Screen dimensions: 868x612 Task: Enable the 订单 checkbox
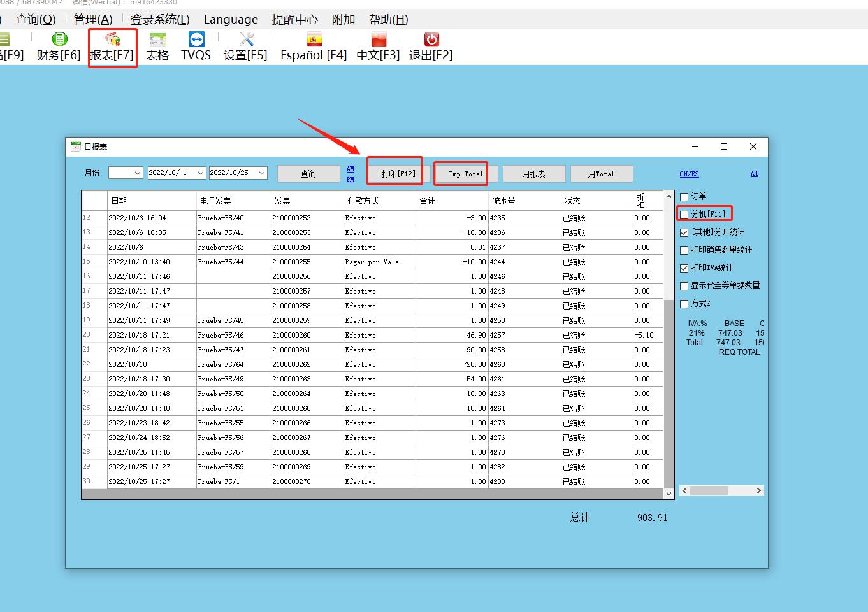point(684,197)
